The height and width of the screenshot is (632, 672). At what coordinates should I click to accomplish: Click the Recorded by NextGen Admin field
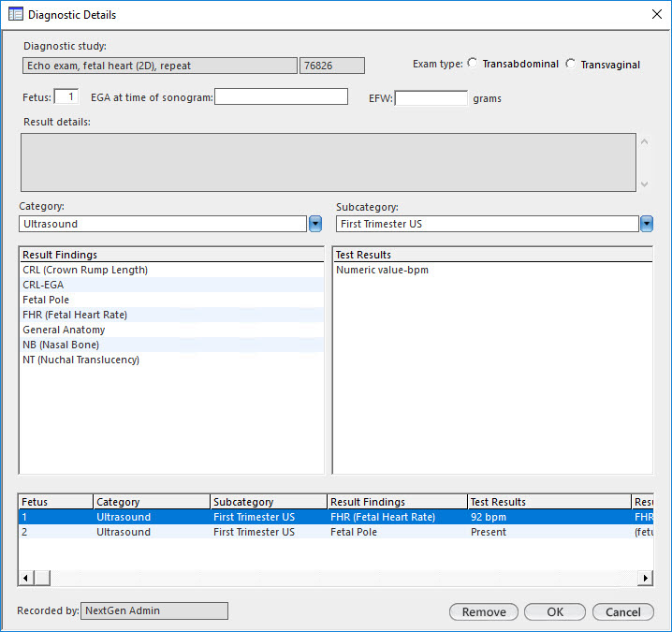tap(154, 610)
